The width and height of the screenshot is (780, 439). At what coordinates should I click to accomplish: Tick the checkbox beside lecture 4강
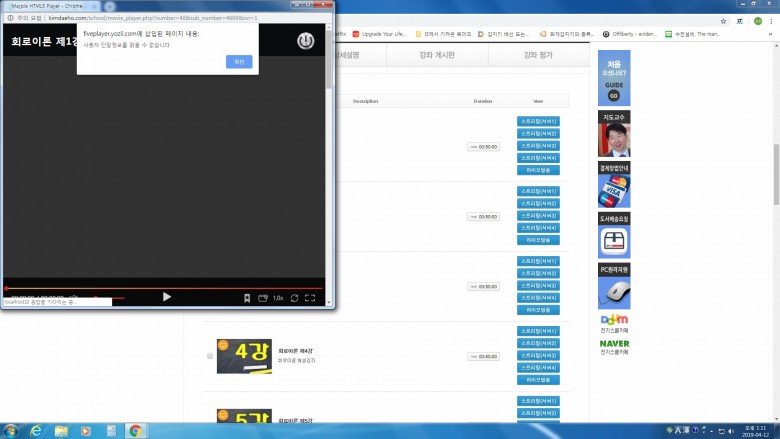pyautogui.click(x=210, y=356)
